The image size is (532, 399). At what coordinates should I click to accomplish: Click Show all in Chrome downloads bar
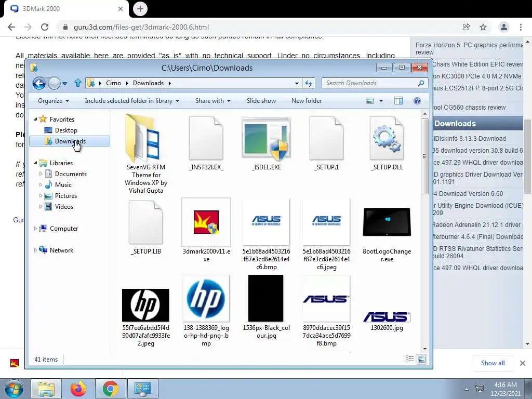click(x=493, y=363)
